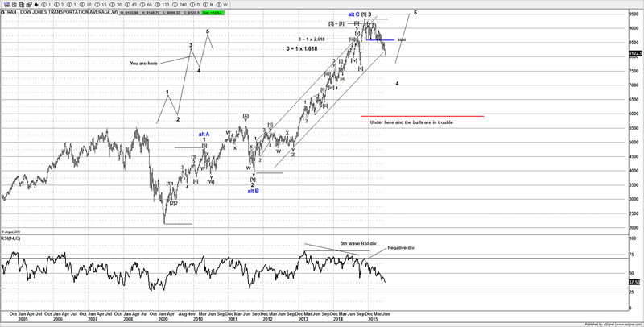Click the 2009 year label on time axis

click(x=163, y=319)
